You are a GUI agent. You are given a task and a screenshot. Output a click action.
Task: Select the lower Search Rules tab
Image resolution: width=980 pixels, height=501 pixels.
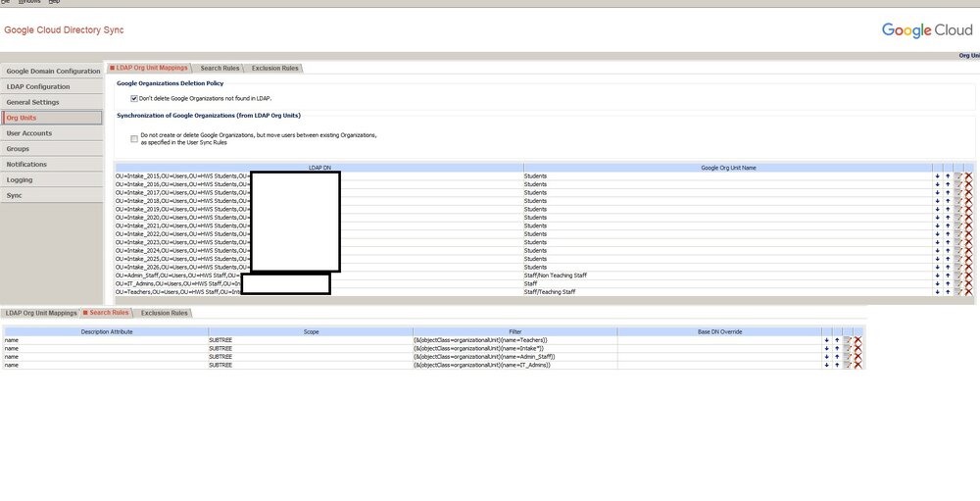tap(106, 313)
